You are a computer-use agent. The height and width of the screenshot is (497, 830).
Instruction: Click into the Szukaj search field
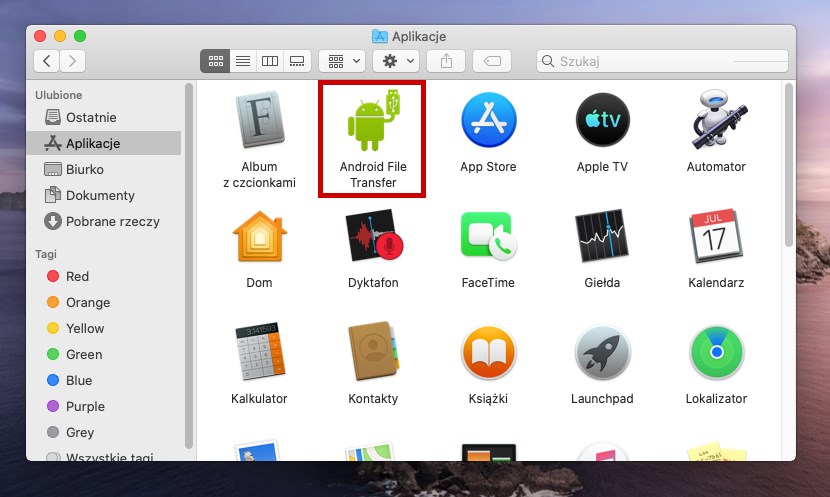click(x=662, y=61)
